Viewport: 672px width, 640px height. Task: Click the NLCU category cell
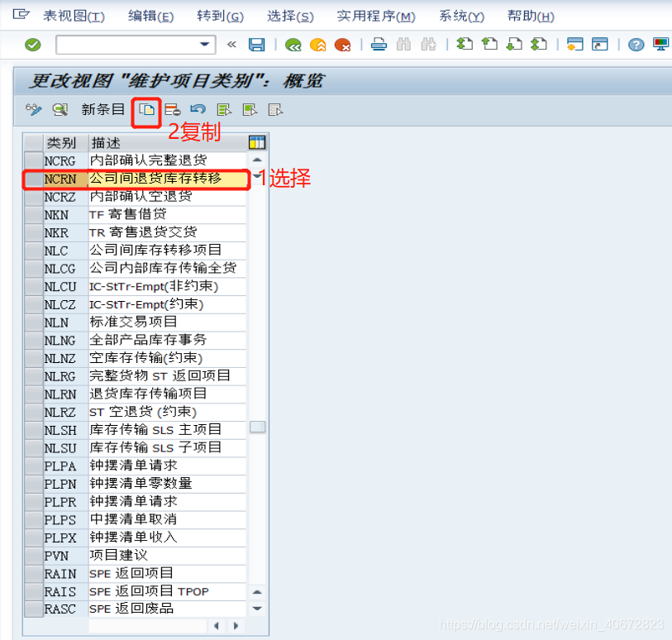(65, 286)
